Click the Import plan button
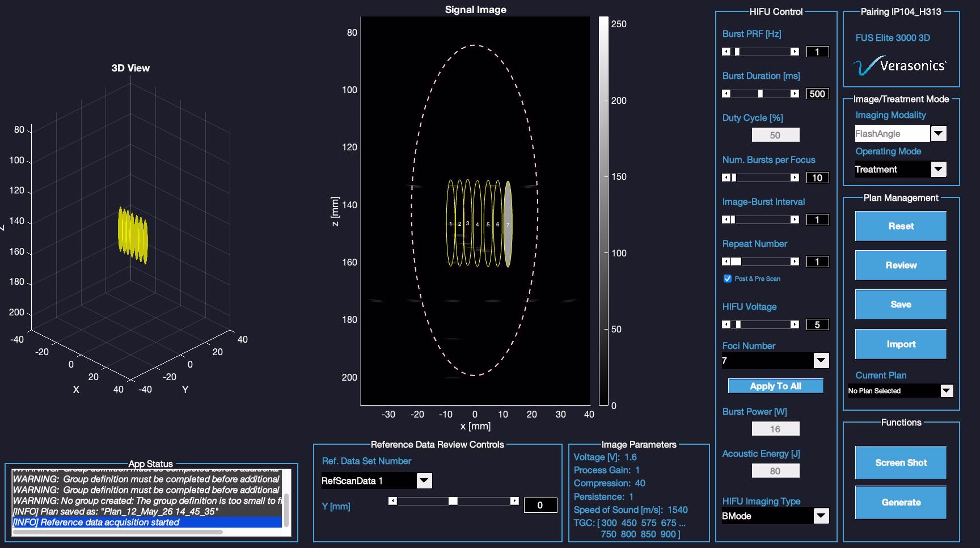This screenshot has height=548, width=980. 901,344
